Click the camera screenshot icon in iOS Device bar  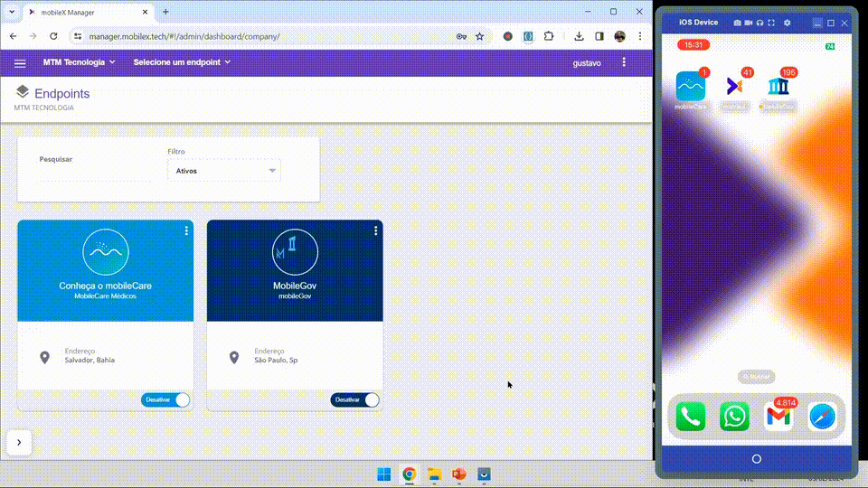[737, 23]
